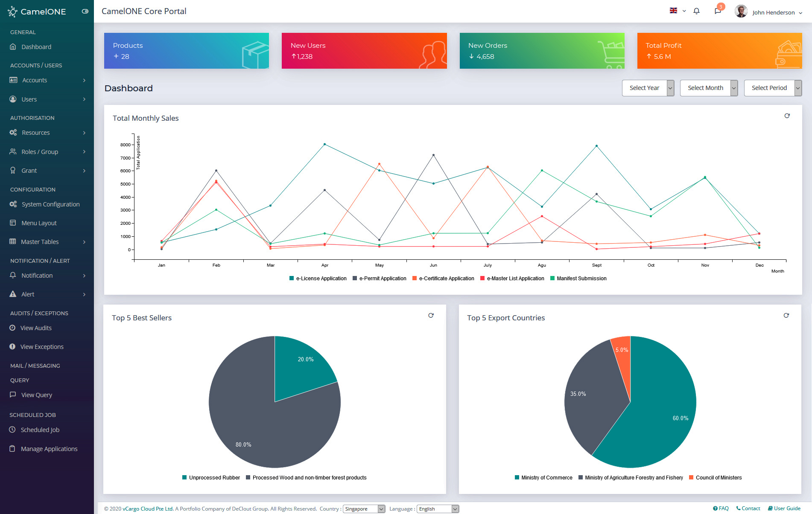812x514 pixels.
Task: Open the UK flag language selector
Action: (x=677, y=11)
